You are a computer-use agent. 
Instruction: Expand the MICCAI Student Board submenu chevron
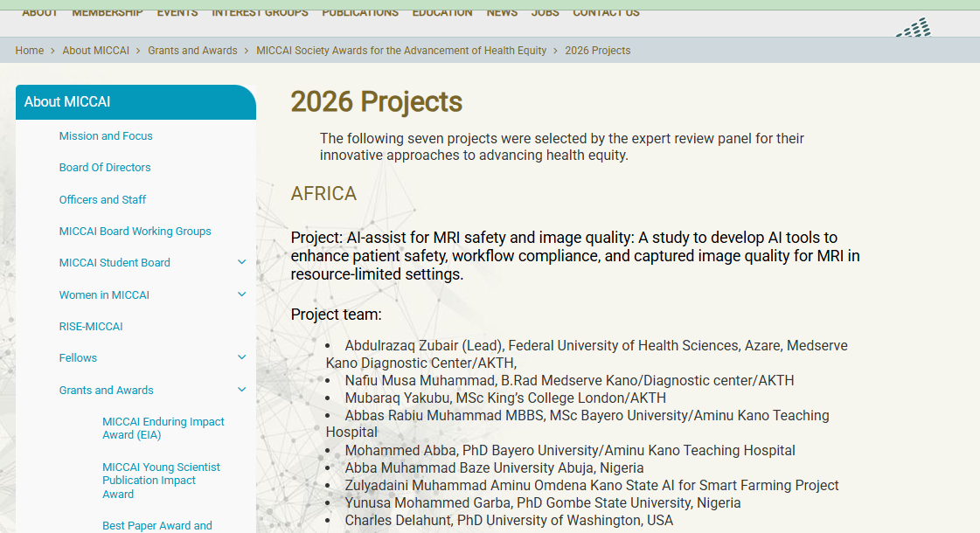pos(242,262)
